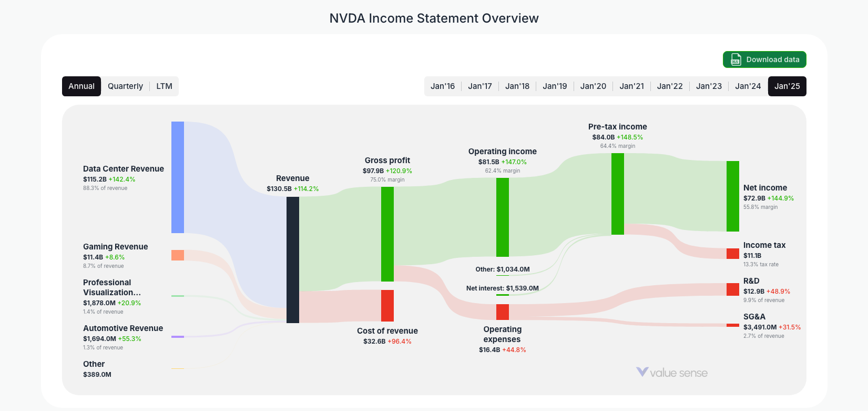Click the Income tax label
Screen dimensions: 868x411
point(764,245)
